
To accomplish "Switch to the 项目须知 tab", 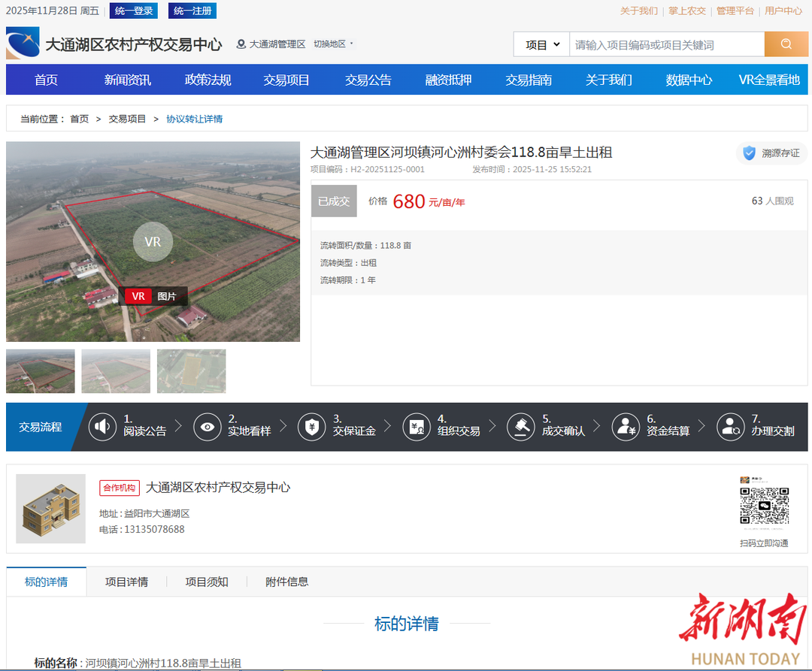I will pyautogui.click(x=207, y=582).
